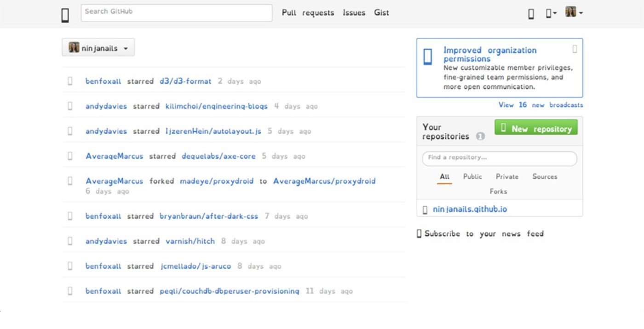Dismiss the Improved organization permissions broadcast
The width and height of the screenshot is (644, 329).
point(575,49)
